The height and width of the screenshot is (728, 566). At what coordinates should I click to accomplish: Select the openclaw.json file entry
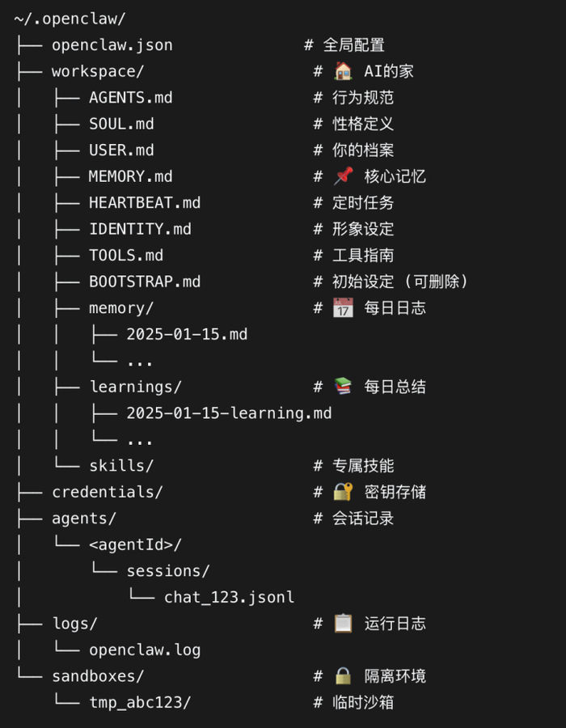point(112,45)
